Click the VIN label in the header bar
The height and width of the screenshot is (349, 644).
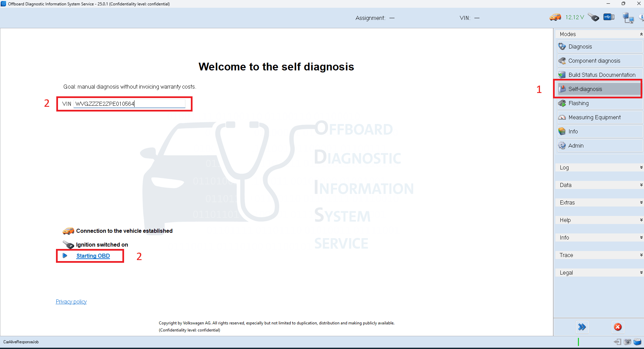pos(465,18)
